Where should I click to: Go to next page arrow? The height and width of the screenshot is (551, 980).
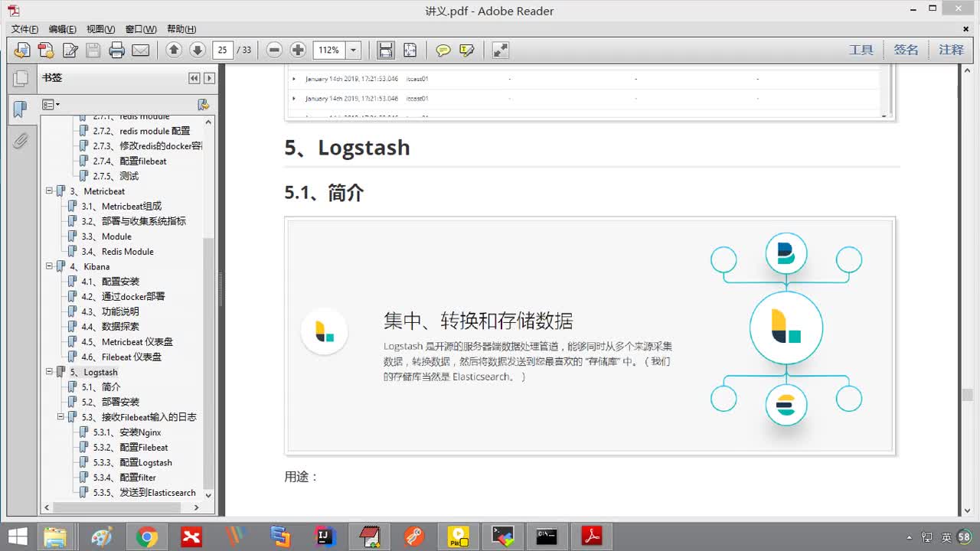coord(198,50)
